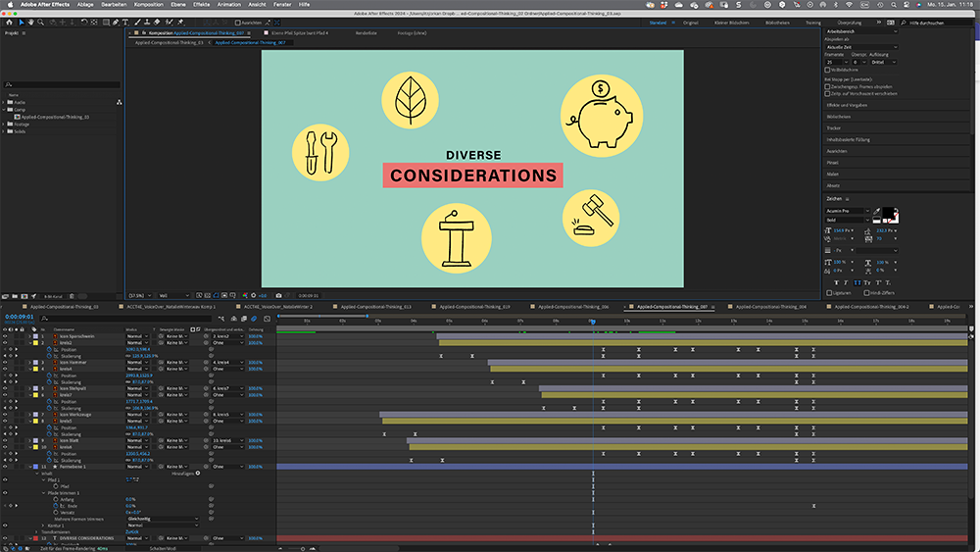The image size is (980, 552).
Task: Hide the Icon Sparschwein layer
Action: [5, 336]
